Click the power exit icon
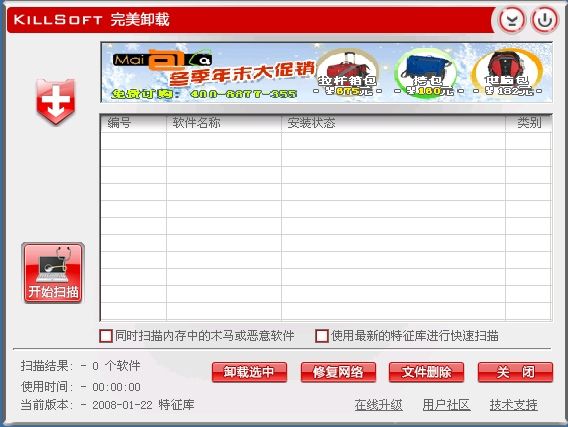 (544, 20)
